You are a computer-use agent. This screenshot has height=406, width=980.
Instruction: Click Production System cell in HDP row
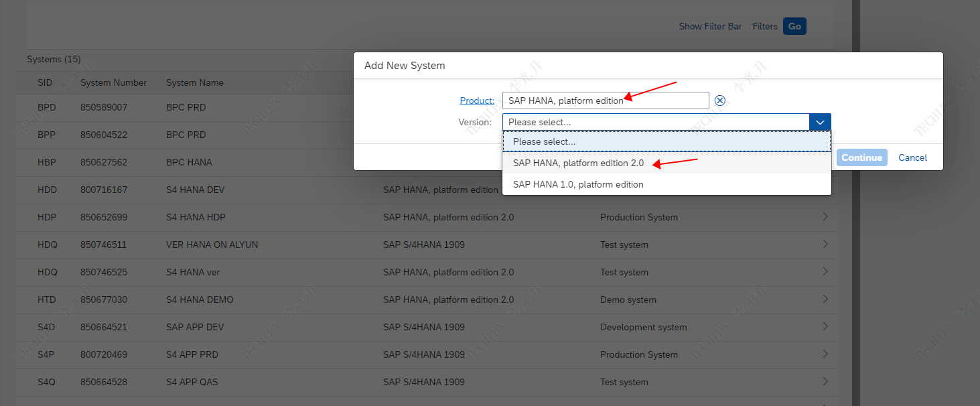pos(639,217)
